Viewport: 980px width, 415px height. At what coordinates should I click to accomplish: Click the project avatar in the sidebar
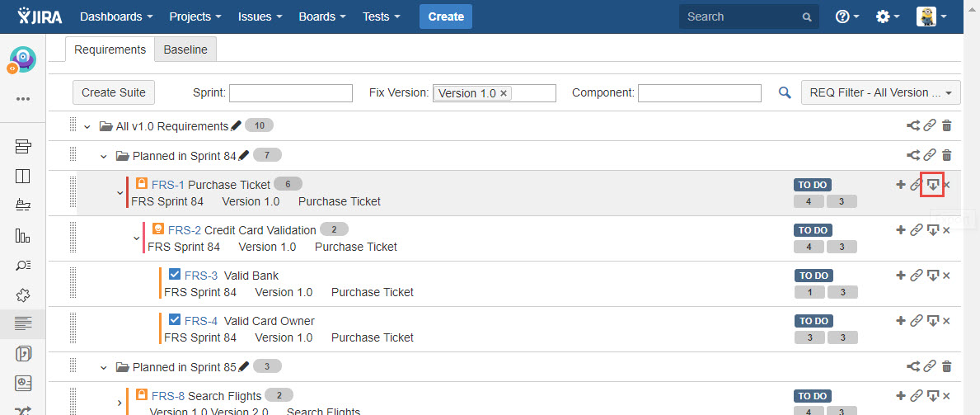22,60
